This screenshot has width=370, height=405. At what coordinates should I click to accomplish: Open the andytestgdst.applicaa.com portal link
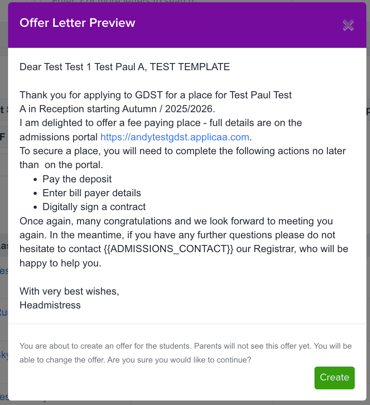coord(175,137)
